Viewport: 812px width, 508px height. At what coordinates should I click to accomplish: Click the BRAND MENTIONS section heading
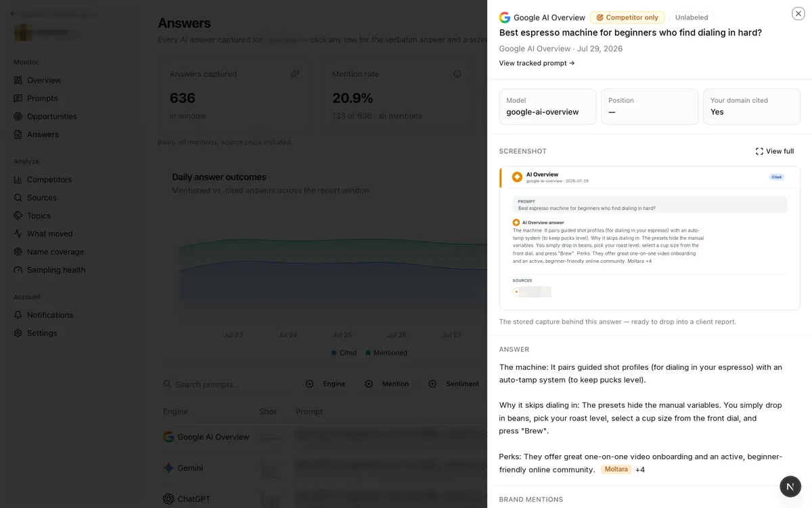tap(531, 499)
